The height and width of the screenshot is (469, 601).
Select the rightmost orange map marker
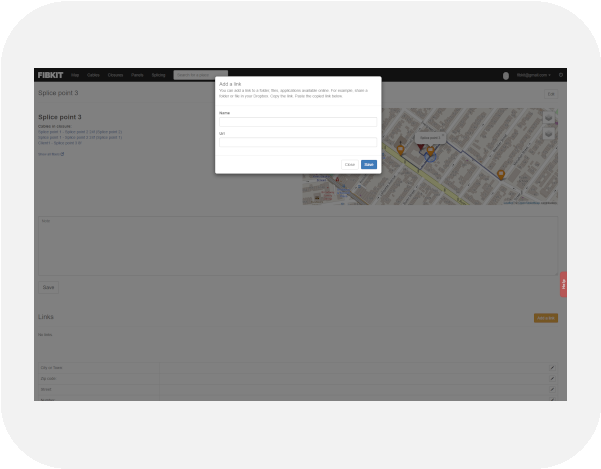click(x=501, y=175)
